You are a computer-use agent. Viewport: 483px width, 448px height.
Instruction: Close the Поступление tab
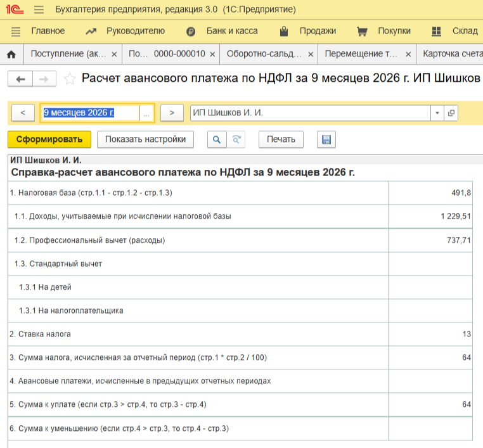[114, 54]
